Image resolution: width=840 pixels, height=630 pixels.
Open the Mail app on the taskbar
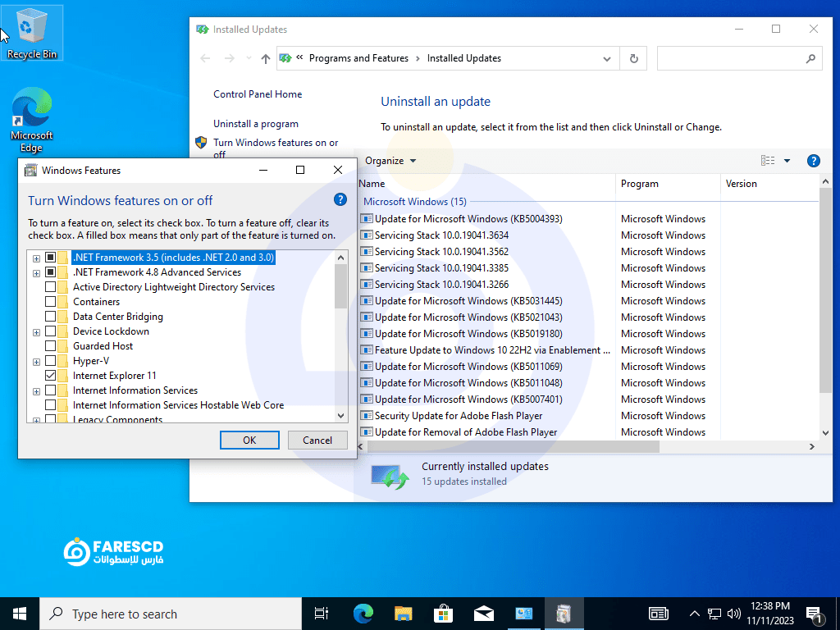coord(484,614)
